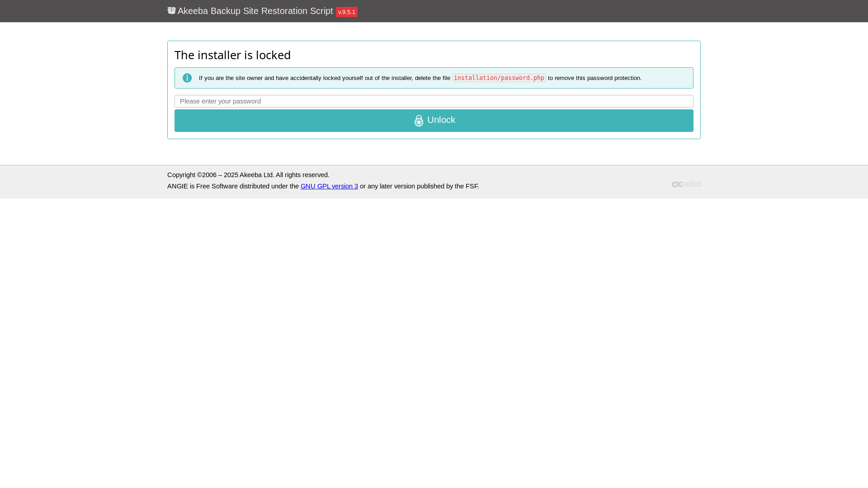
Task: Select the installation/password.php code text
Action: pos(499,78)
